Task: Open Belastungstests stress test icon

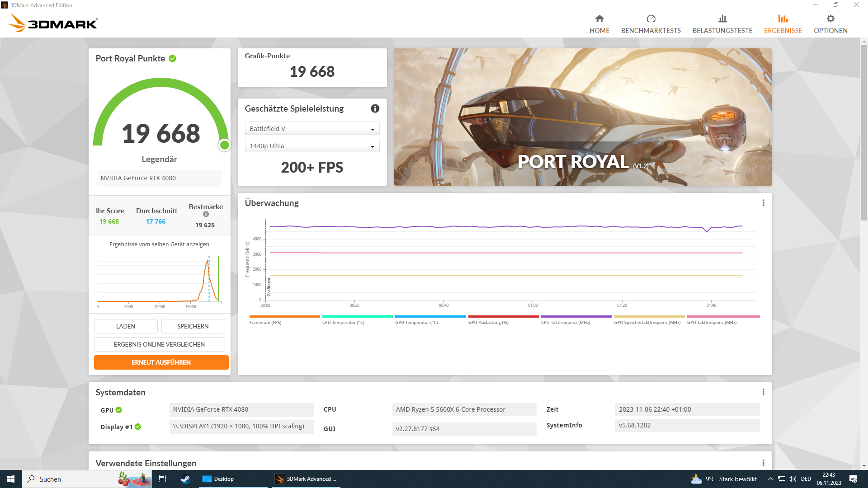Action: (722, 19)
